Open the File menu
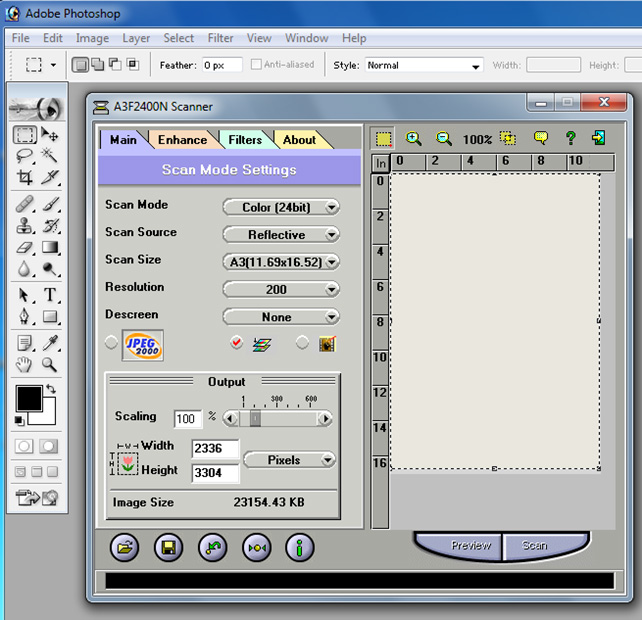642x620 pixels. click(x=20, y=38)
